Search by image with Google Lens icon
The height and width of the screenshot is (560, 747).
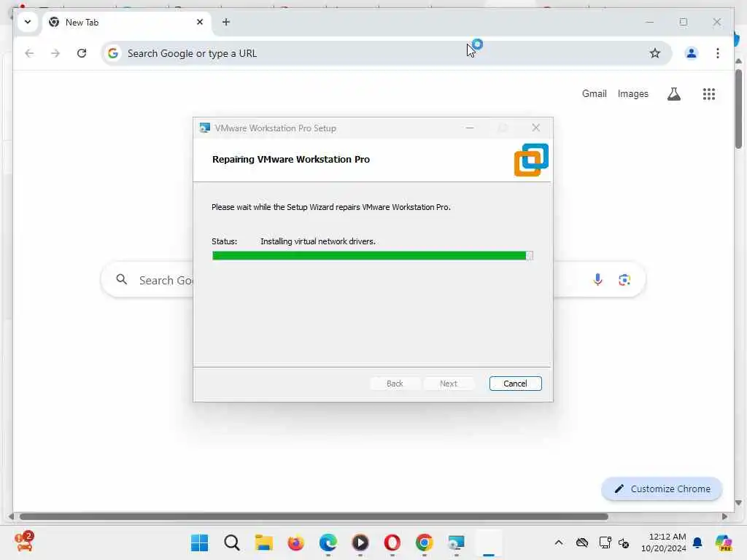[x=624, y=279]
